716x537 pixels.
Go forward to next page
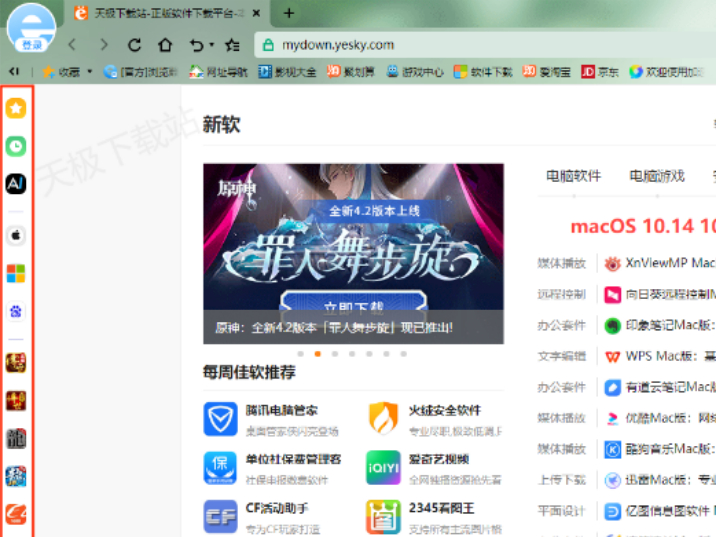[104, 45]
